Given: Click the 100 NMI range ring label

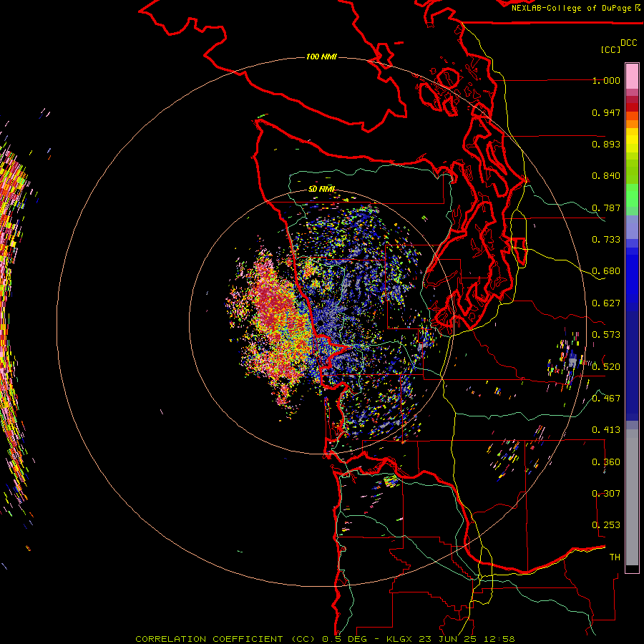Looking at the screenshot, I should point(321,57).
